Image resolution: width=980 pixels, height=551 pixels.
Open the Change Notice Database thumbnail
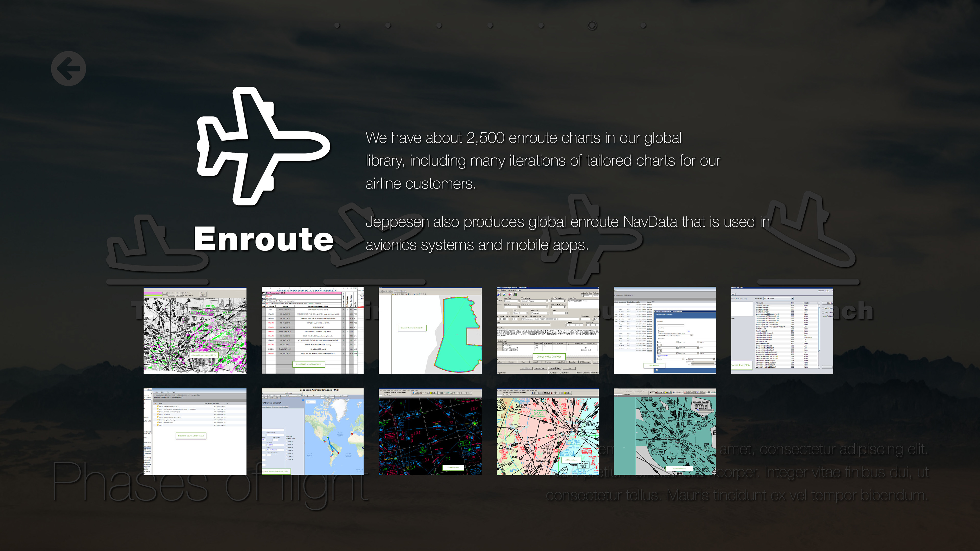[x=547, y=330]
